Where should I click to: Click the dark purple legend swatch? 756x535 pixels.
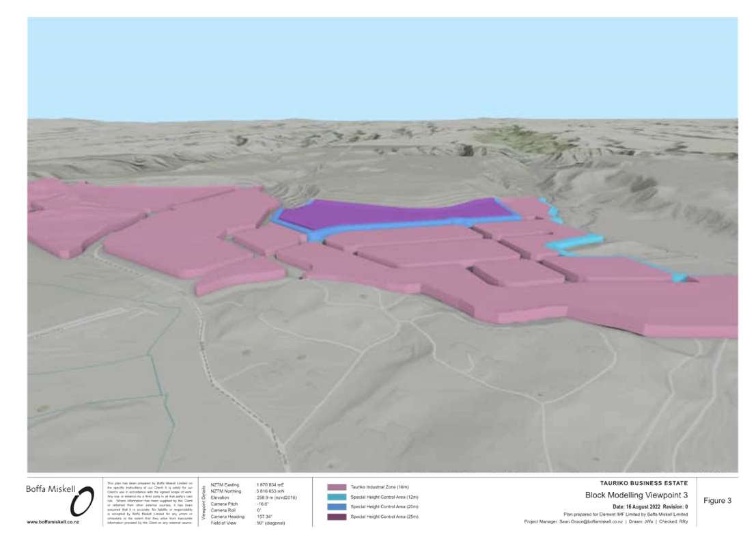(x=337, y=517)
